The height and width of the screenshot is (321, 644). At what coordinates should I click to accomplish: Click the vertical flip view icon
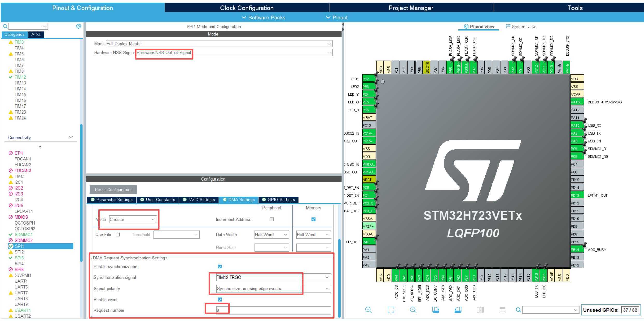tap(480, 310)
